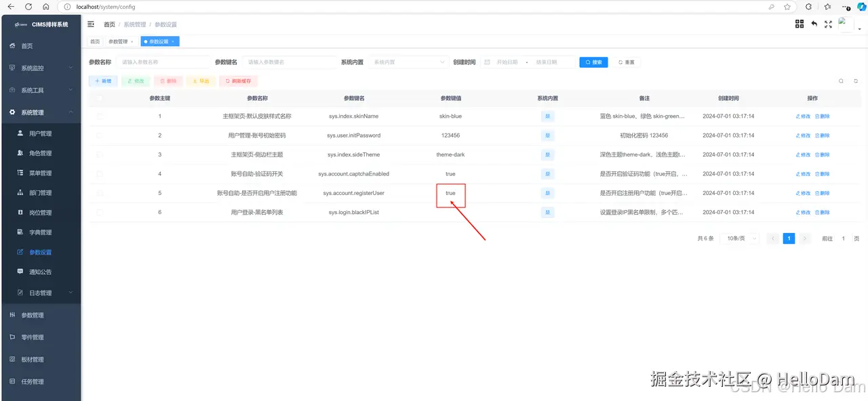Open 用户管理 in sidebar
Viewport: 868px width, 401px height.
point(41,133)
